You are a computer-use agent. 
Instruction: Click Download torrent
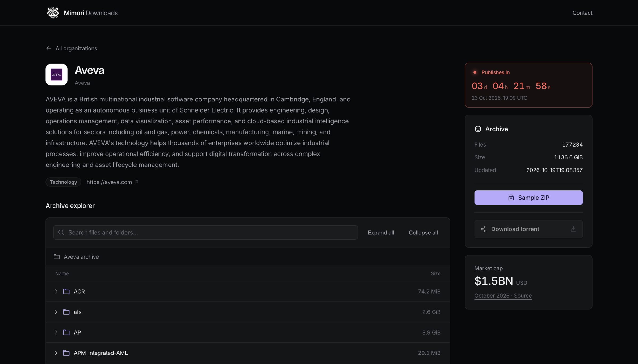point(528,229)
